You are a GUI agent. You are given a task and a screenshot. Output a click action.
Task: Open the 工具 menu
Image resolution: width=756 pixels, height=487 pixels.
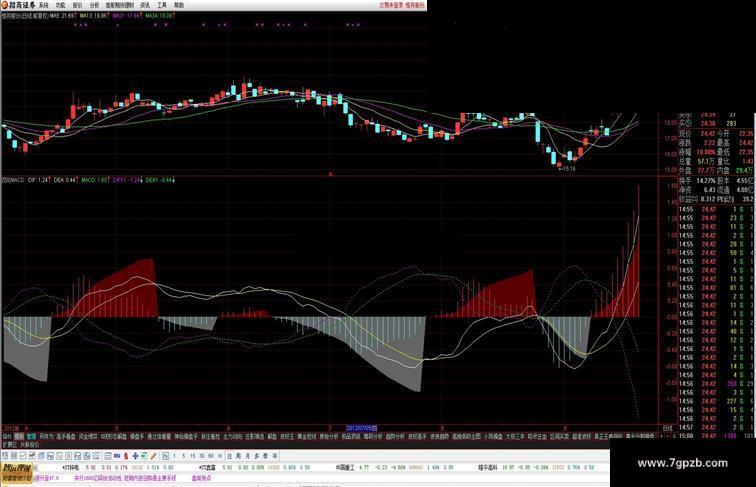coord(162,5)
